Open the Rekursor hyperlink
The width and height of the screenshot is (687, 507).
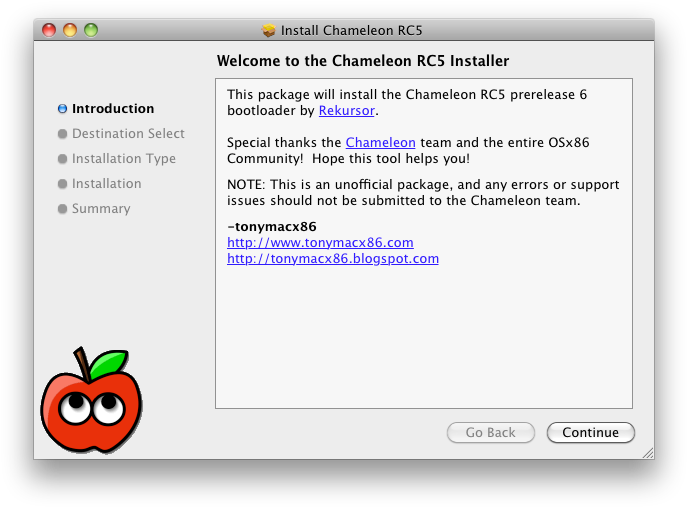click(347, 110)
